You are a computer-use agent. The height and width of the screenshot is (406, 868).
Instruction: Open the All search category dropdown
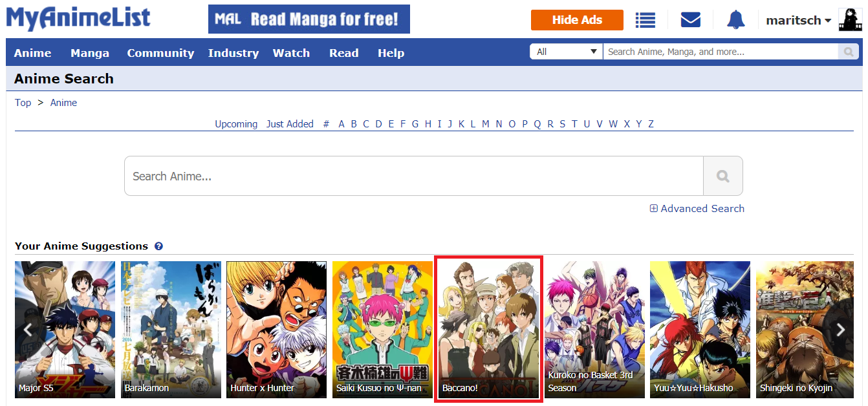click(566, 52)
